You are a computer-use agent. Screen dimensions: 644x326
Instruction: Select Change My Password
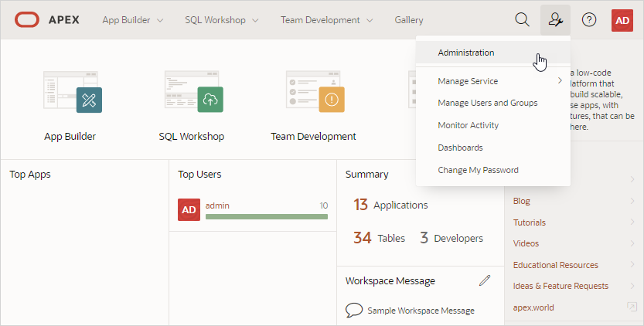[478, 170]
